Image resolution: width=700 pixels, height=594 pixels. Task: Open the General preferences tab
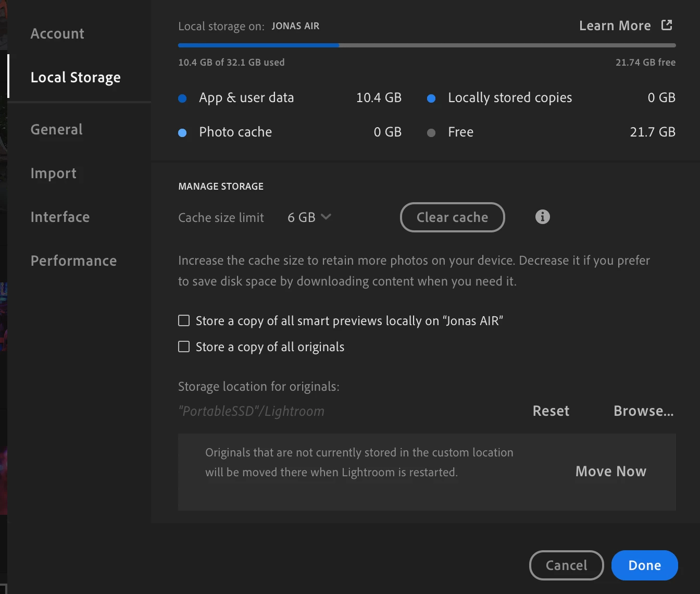[x=57, y=129]
